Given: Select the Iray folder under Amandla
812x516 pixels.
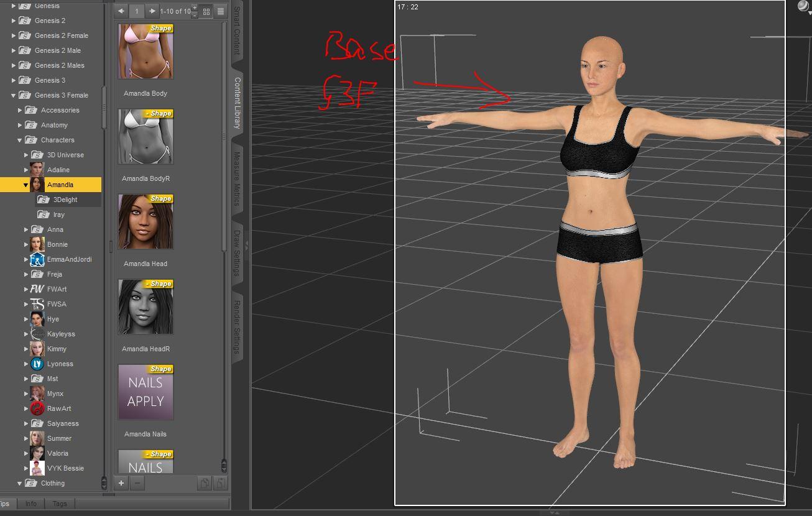Looking at the screenshot, I should (59, 214).
